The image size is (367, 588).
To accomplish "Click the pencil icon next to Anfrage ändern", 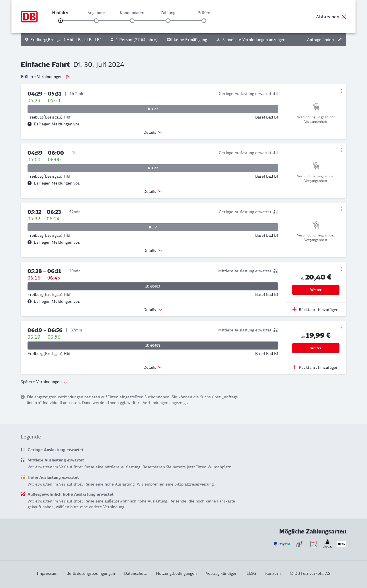I will (x=340, y=40).
